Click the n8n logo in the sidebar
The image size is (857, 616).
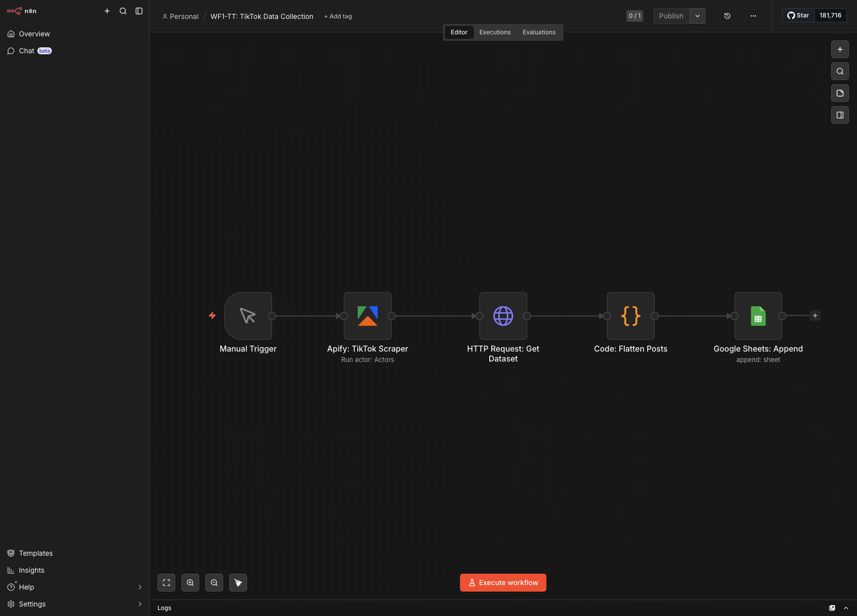tap(21, 11)
